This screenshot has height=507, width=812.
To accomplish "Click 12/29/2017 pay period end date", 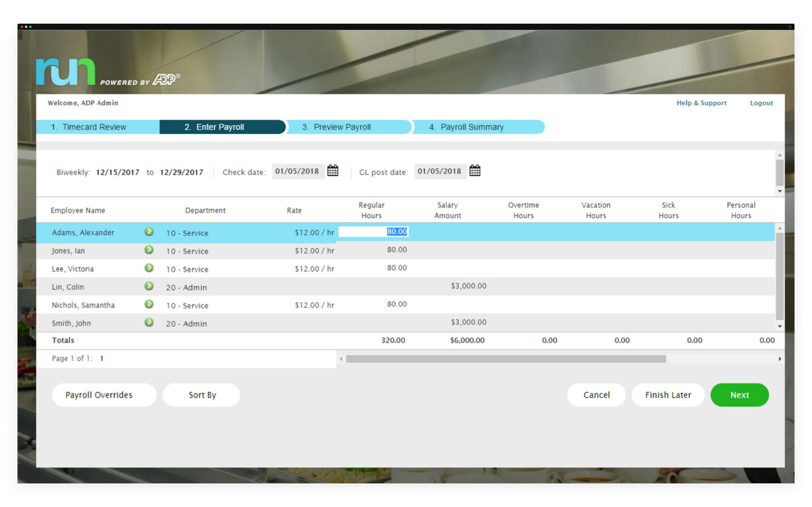I will click(182, 172).
